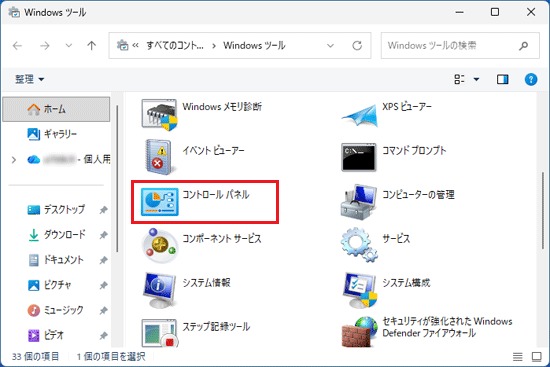The height and width of the screenshot is (367, 550).
Task: Open help with the question mark icon
Action: [531, 79]
